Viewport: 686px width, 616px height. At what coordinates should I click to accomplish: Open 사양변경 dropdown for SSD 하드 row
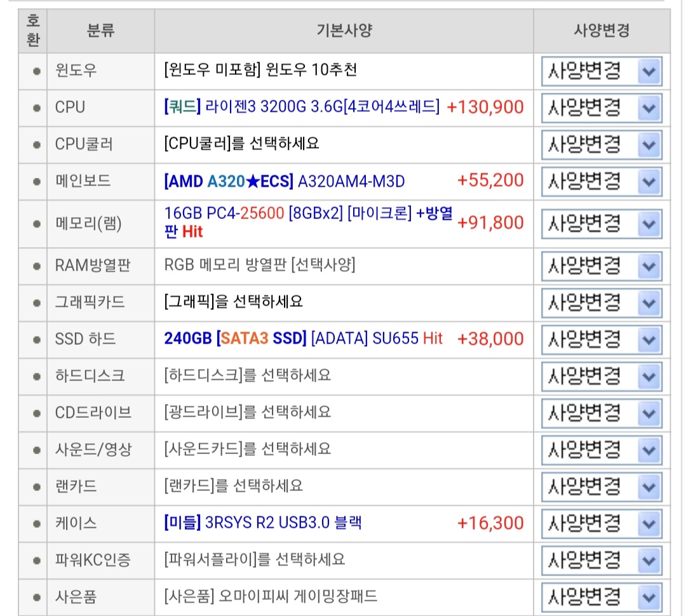(x=602, y=340)
